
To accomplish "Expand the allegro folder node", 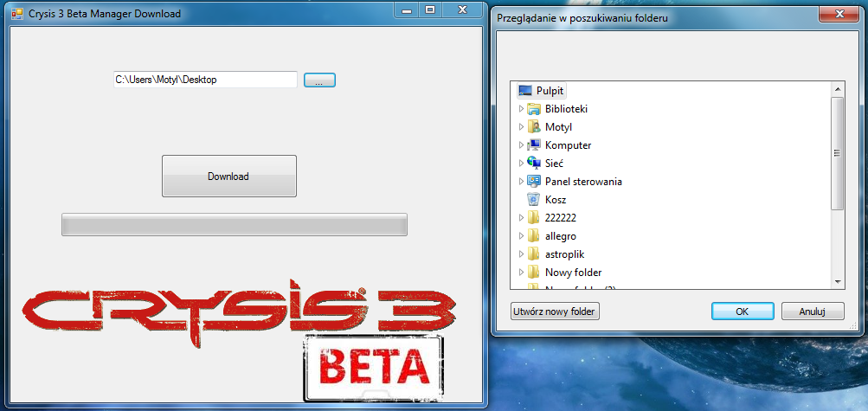I will tap(521, 236).
